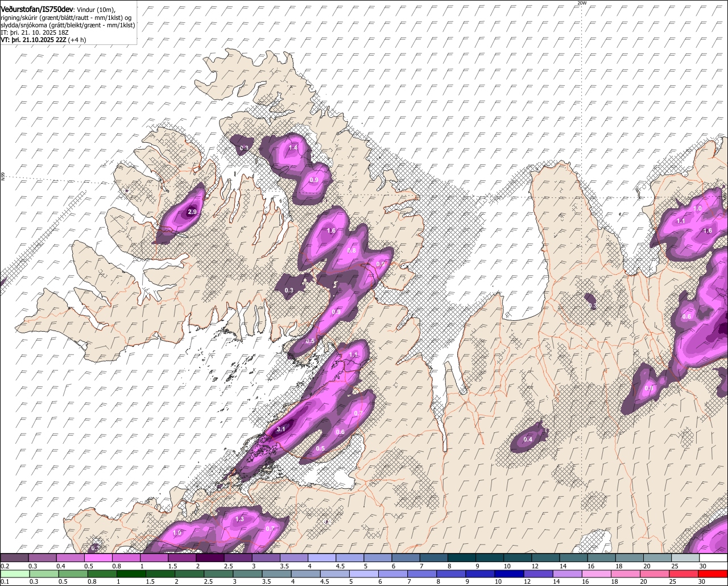Click the 20W longitude label
This screenshot has width=728, height=586.
(581, 3)
